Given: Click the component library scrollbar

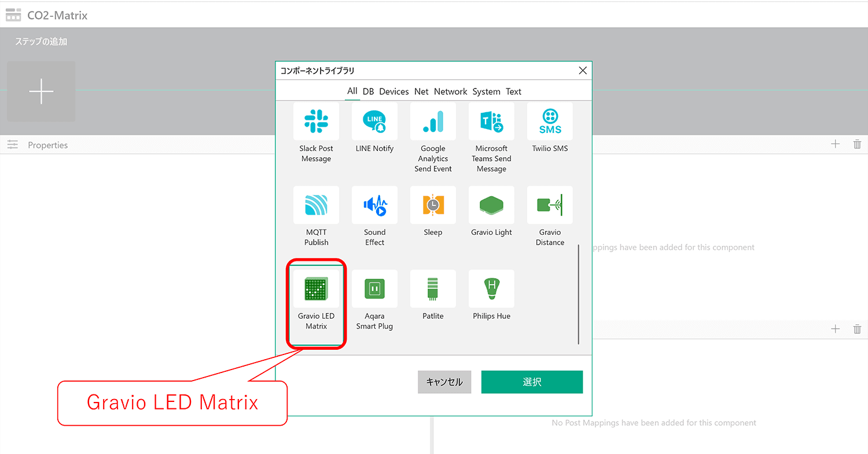Looking at the screenshot, I should (x=578, y=294).
